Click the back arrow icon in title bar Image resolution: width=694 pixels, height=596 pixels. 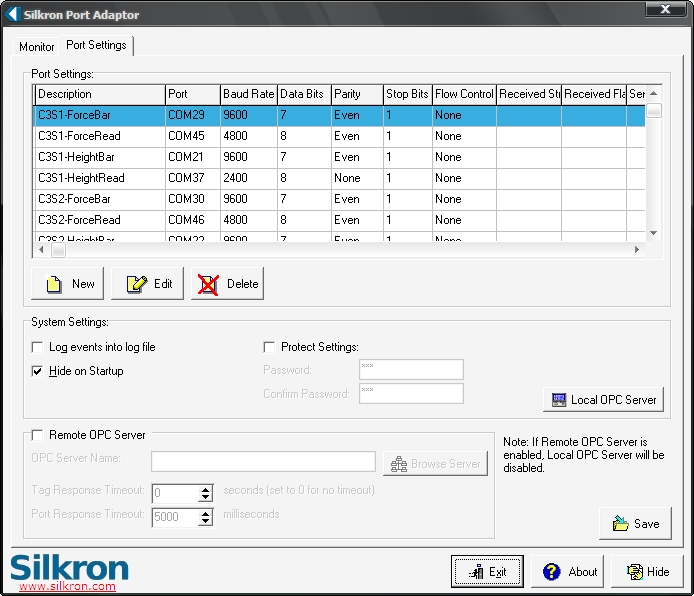tap(13, 14)
